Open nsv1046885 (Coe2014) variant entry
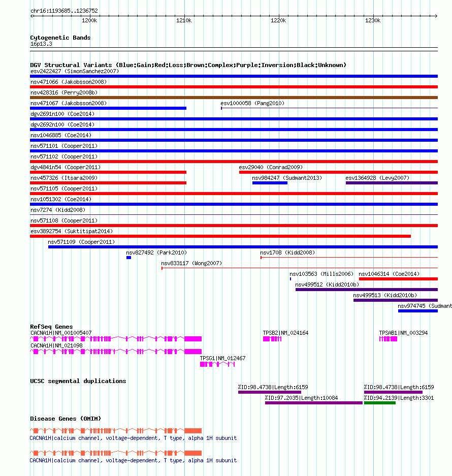The image size is (452, 476). [x=61, y=135]
